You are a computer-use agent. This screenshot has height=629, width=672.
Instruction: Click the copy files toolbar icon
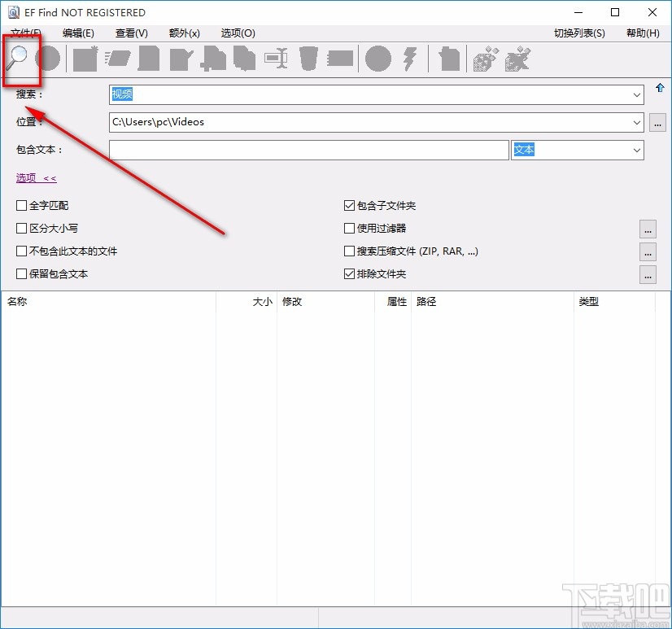tap(244, 59)
